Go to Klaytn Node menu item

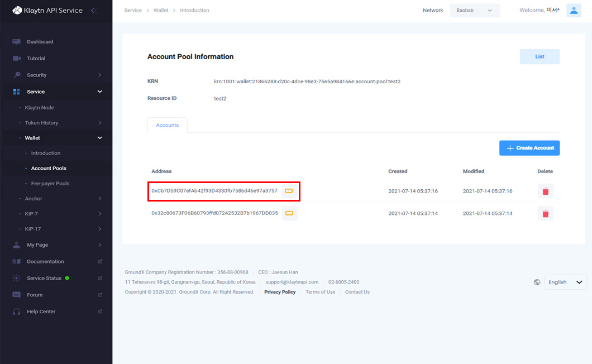39,108
